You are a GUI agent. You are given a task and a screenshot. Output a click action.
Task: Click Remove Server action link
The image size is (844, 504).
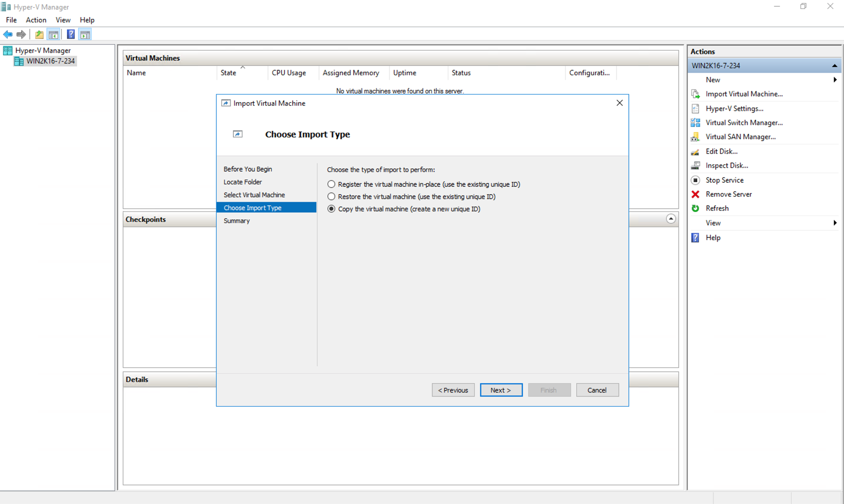[x=729, y=194]
